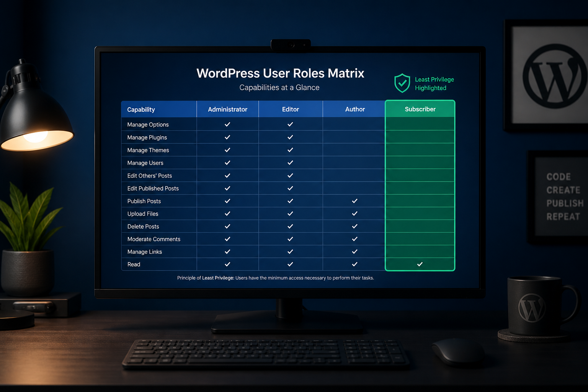Viewport: 588px width, 392px height.
Task: Click Editor checkmark in Publish Posts row
Action: point(290,201)
